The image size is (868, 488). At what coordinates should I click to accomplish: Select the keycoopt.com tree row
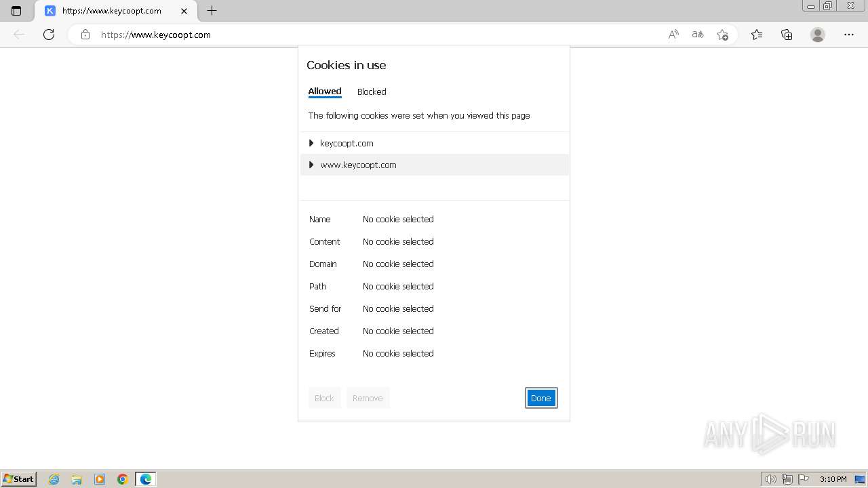click(434, 143)
